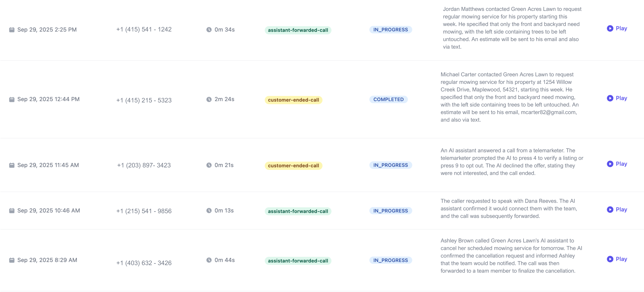Click the calendar icon on the 2:25 PM row
The width and height of the screenshot is (644, 292).
pyautogui.click(x=12, y=29)
